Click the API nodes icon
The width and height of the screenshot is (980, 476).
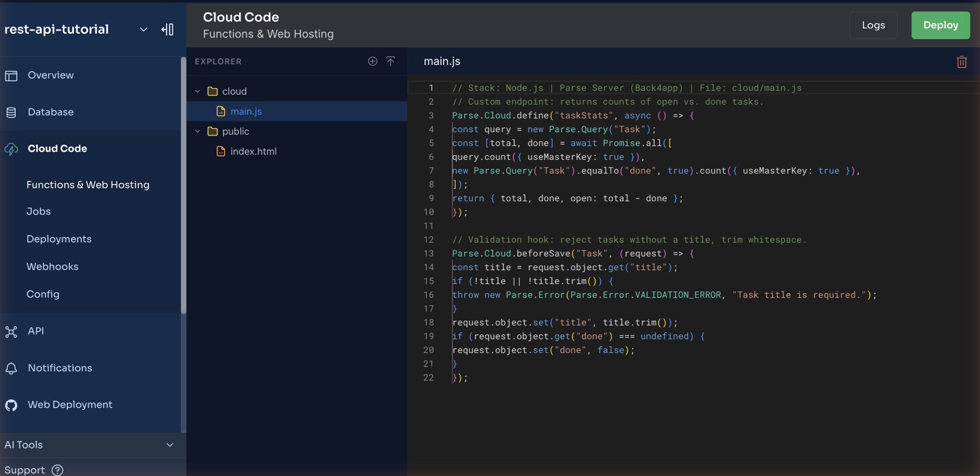pos(11,331)
